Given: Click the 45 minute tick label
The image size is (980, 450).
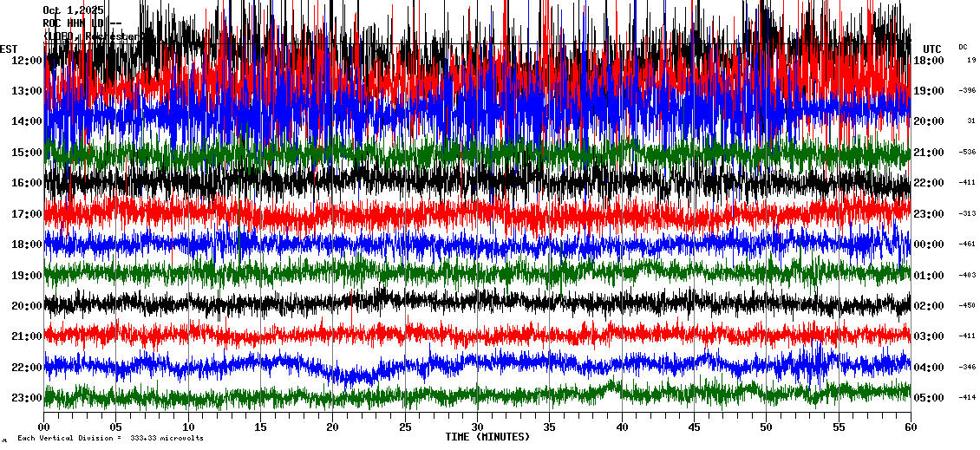Looking at the screenshot, I should pyautogui.click(x=693, y=427).
